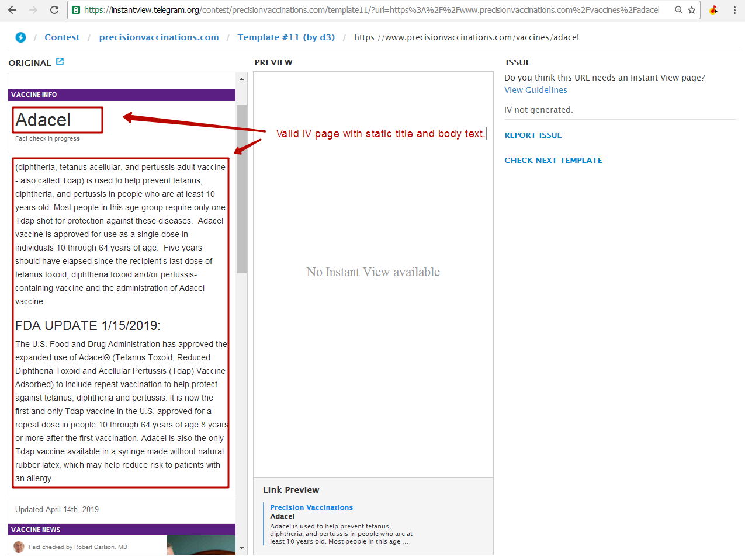Click the Link Preview description text

tap(341, 534)
